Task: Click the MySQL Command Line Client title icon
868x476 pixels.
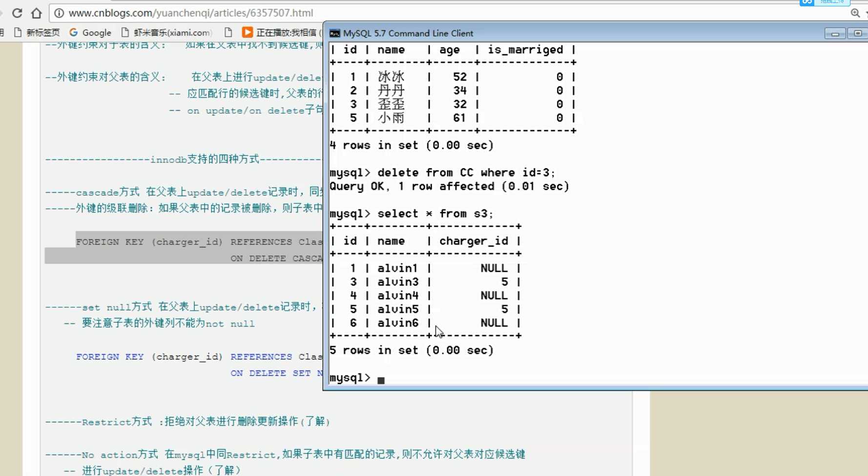Action: [x=334, y=33]
